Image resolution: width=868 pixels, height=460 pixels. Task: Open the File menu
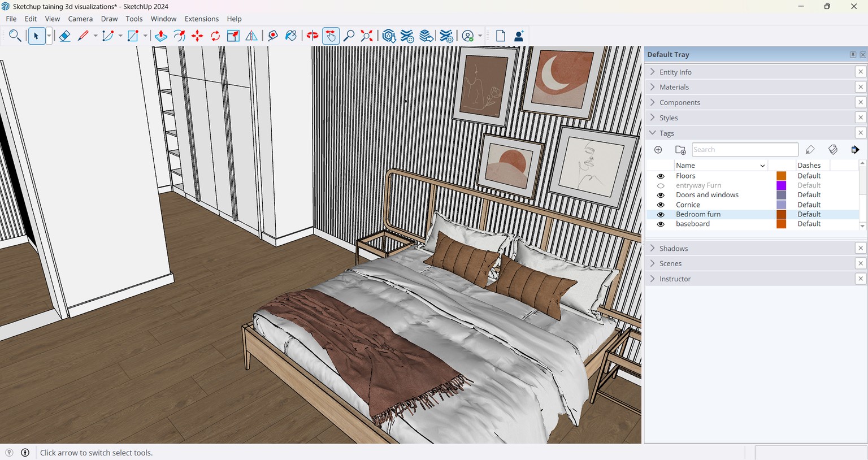tap(11, 19)
